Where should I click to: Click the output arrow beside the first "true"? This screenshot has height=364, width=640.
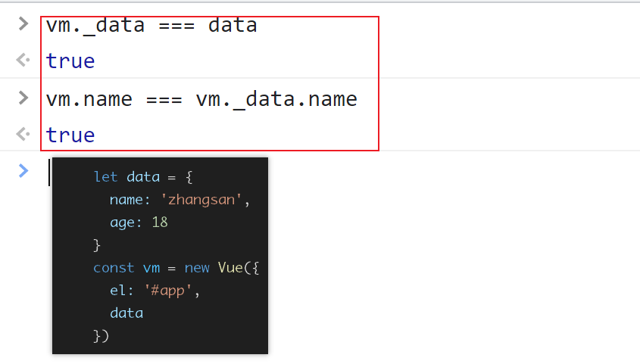[23, 61]
